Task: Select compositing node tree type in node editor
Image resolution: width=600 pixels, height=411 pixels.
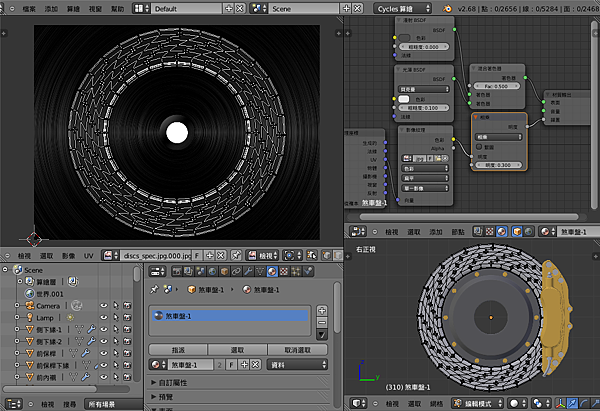Action: [478, 231]
